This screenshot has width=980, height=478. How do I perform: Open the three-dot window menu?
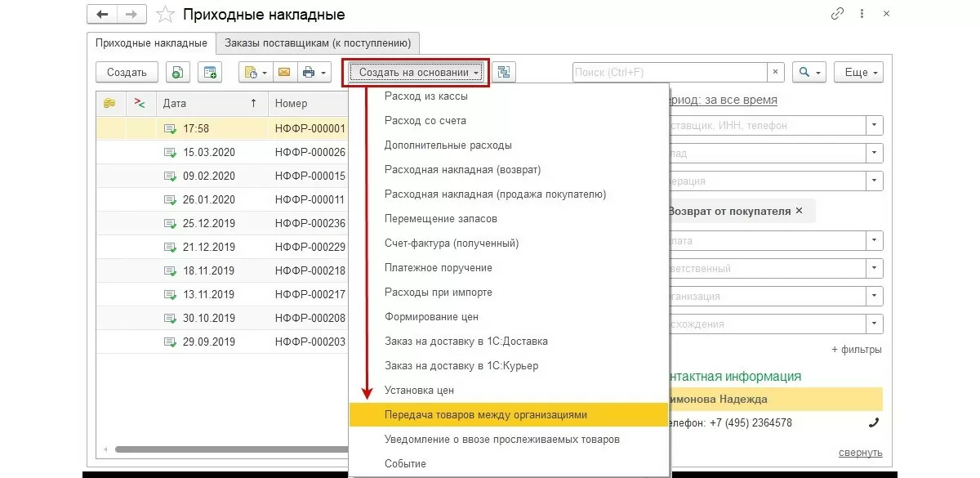pyautogui.click(x=862, y=14)
